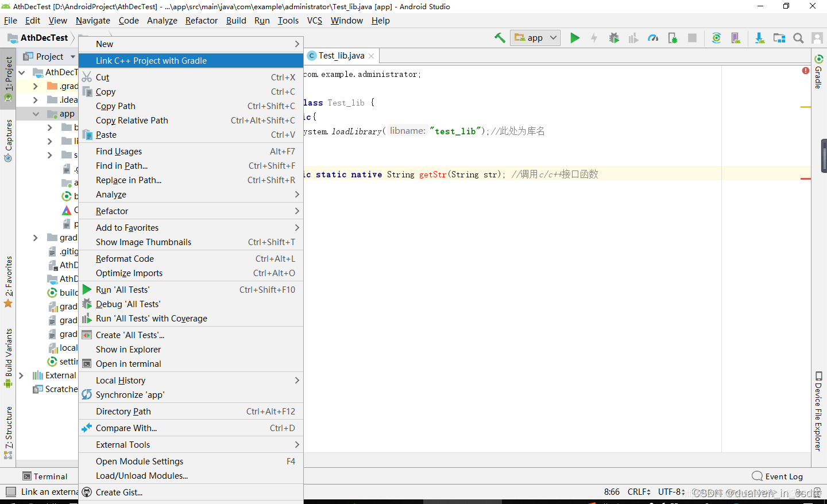This screenshot has height=504, width=827.
Task: Click the red error indicator in editor
Action: pos(806,70)
